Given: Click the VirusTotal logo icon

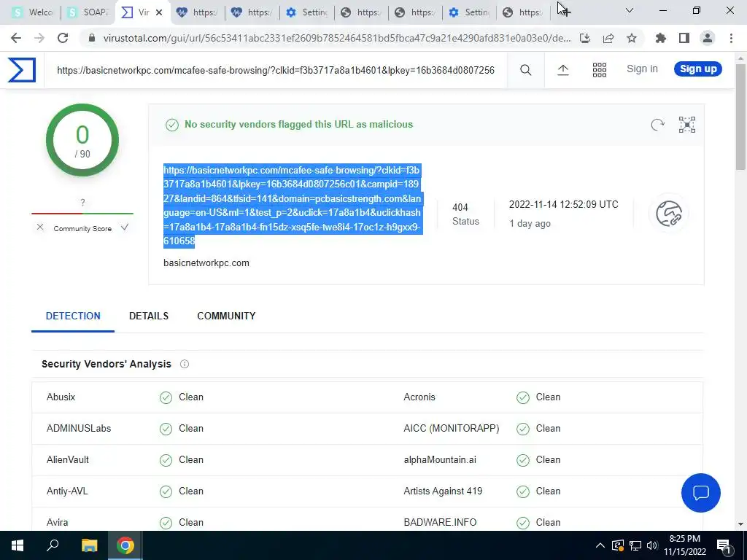Looking at the screenshot, I should [22, 70].
